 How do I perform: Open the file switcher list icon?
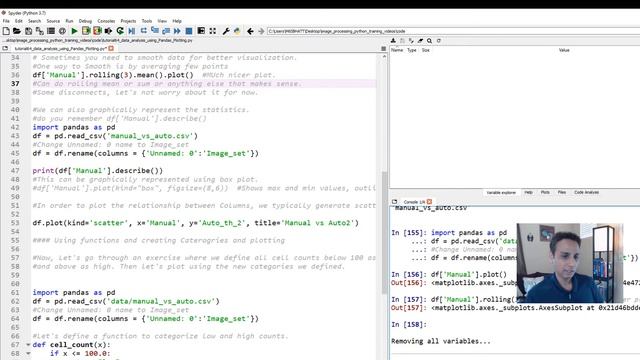[x=51, y=31]
